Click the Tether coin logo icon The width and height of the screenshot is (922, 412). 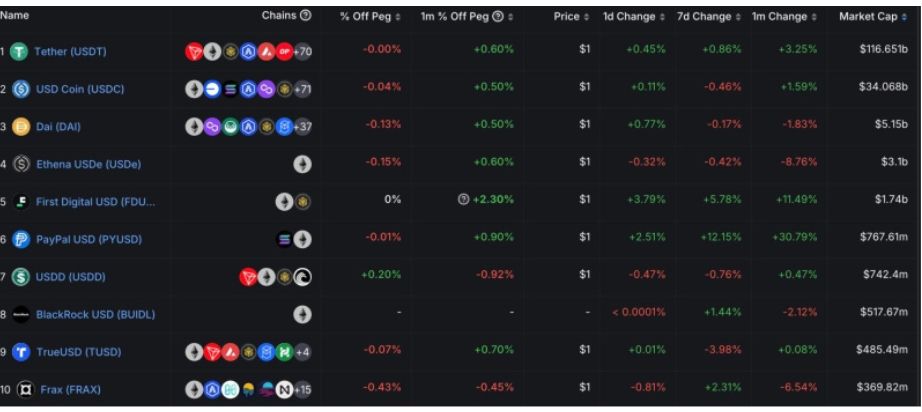(x=19, y=52)
